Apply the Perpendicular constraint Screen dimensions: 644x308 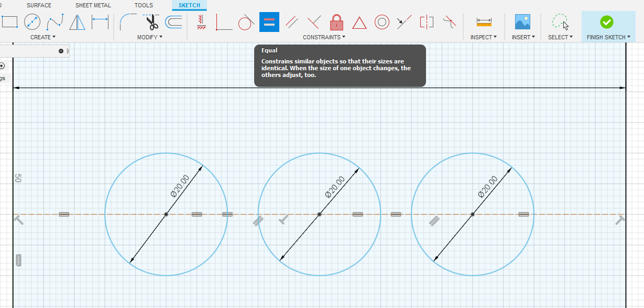pos(314,22)
